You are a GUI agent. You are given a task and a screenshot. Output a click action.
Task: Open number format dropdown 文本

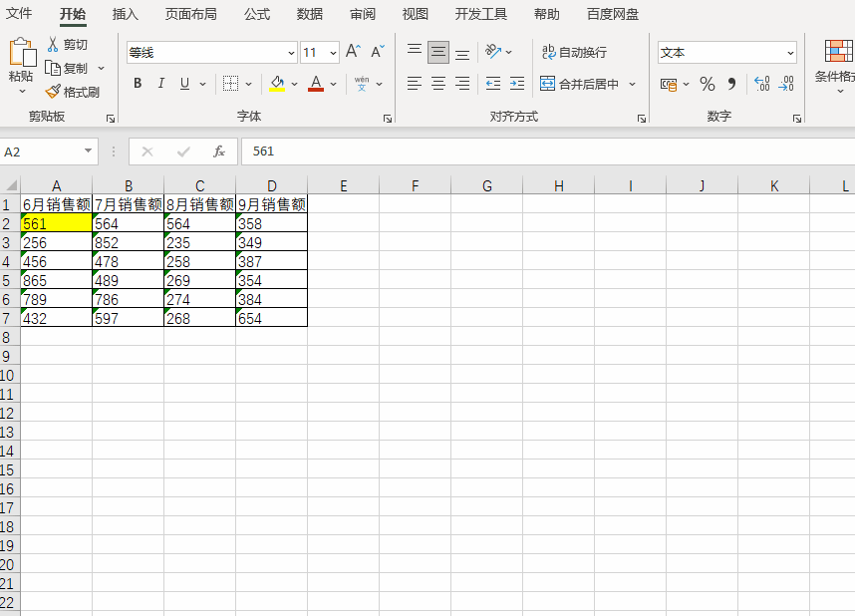[790, 53]
